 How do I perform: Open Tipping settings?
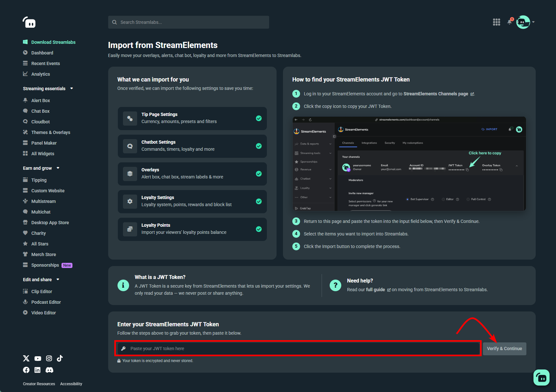pyautogui.click(x=35, y=180)
